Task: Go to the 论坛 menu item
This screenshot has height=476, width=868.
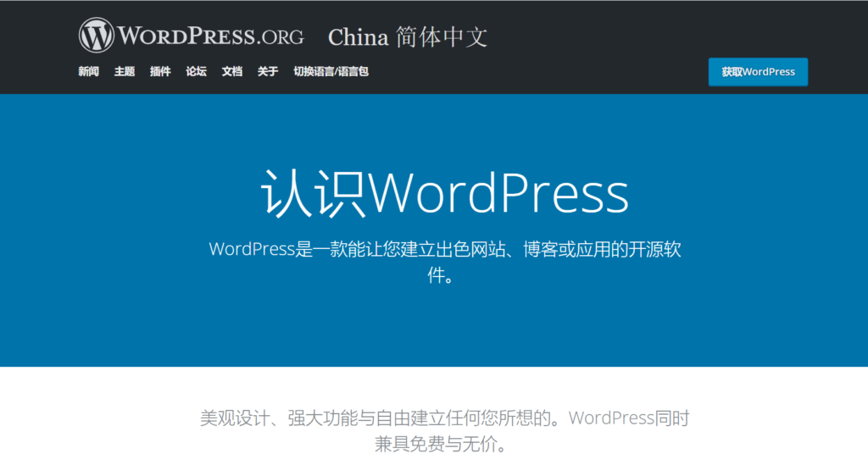Action: point(196,71)
